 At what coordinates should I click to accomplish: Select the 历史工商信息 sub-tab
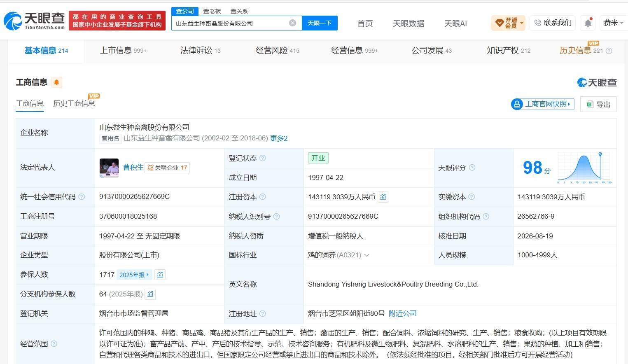74,103
